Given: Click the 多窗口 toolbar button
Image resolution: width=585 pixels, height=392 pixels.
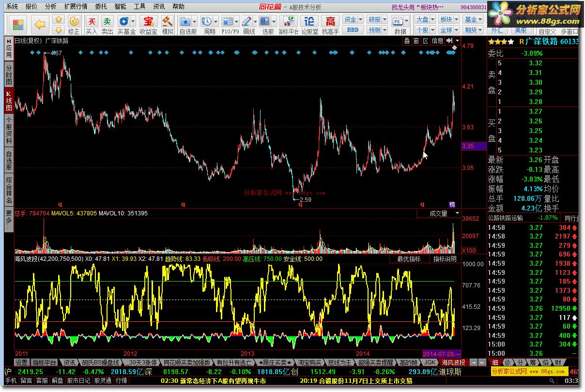Looking at the screenshot, I should pos(570,31).
